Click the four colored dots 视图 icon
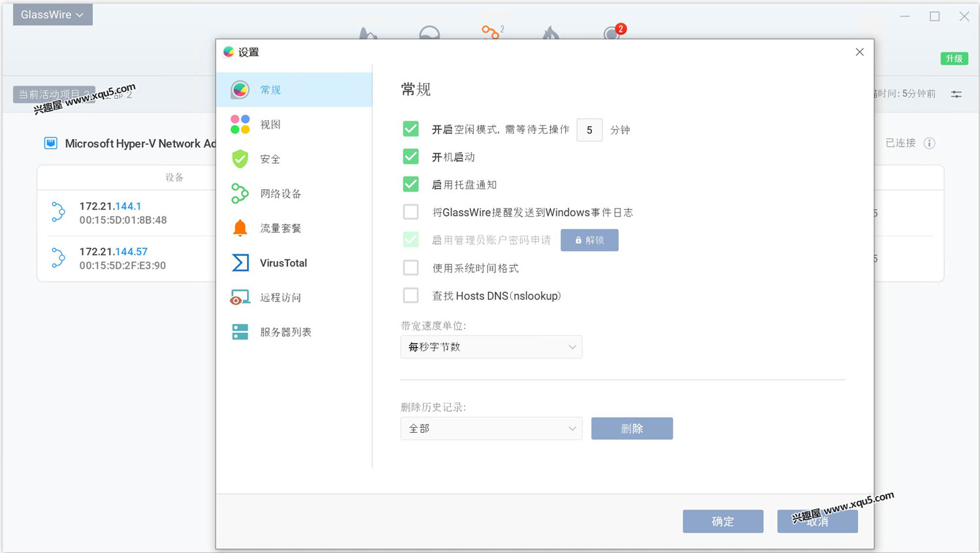Screen dimensions: 980x553 240,124
